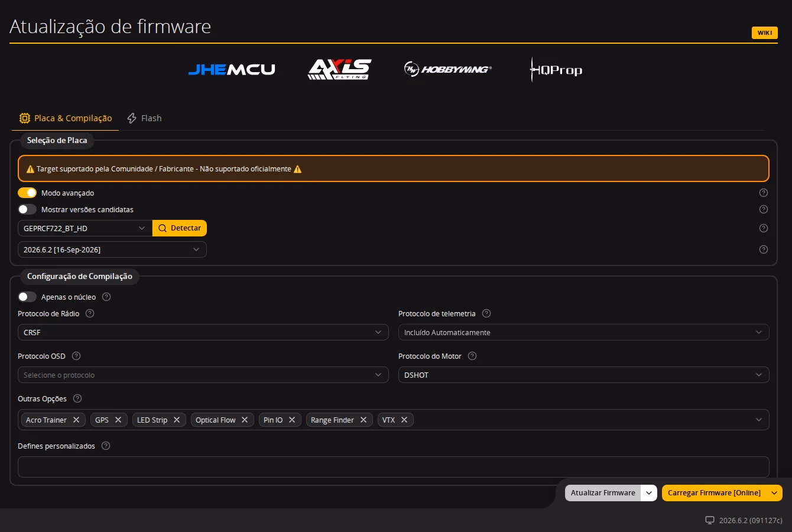Image resolution: width=792 pixels, height=532 pixels.
Task: Click the Atualizar Firmware button
Action: pyautogui.click(x=603, y=493)
